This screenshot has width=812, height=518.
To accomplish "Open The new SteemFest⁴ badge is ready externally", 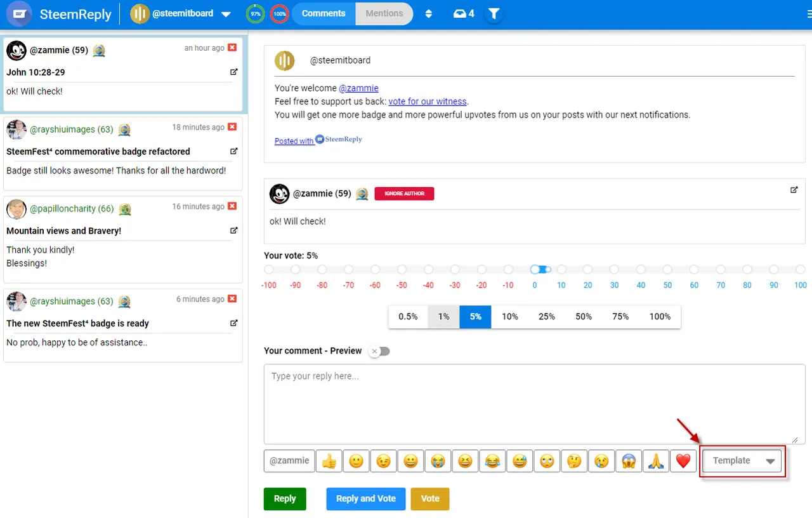I will [x=233, y=323].
